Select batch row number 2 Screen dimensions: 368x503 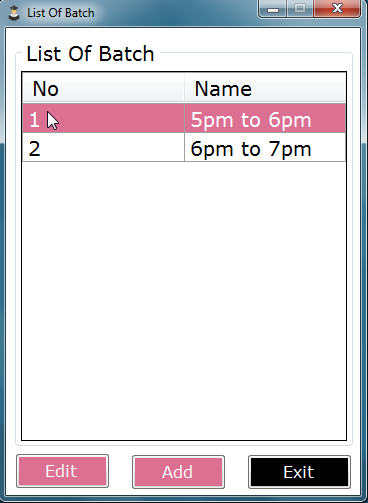point(184,147)
